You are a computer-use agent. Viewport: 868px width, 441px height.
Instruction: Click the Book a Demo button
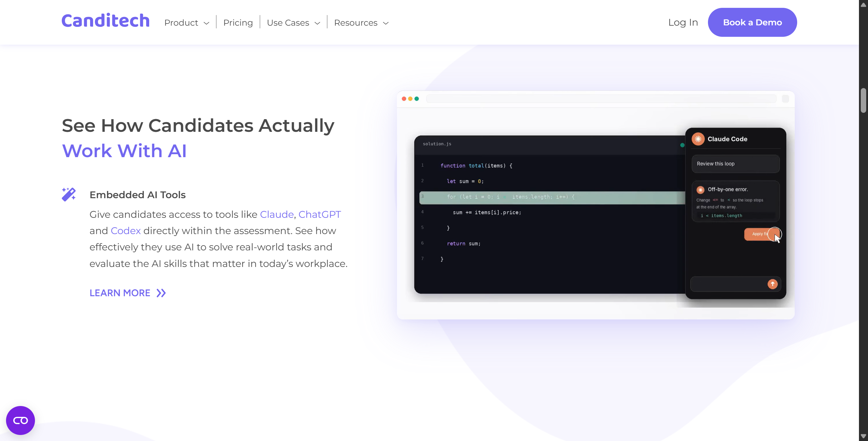pyautogui.click(x=752, y=22)
